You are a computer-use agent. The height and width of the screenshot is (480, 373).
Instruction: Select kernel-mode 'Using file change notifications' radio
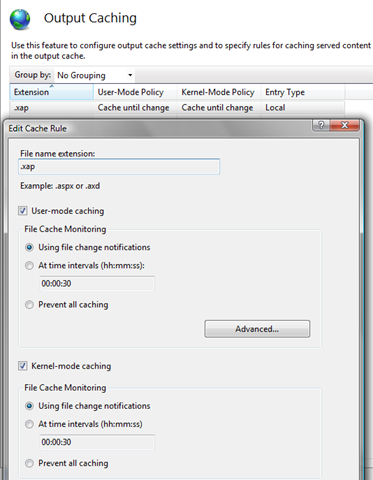[x=29, y=406]
